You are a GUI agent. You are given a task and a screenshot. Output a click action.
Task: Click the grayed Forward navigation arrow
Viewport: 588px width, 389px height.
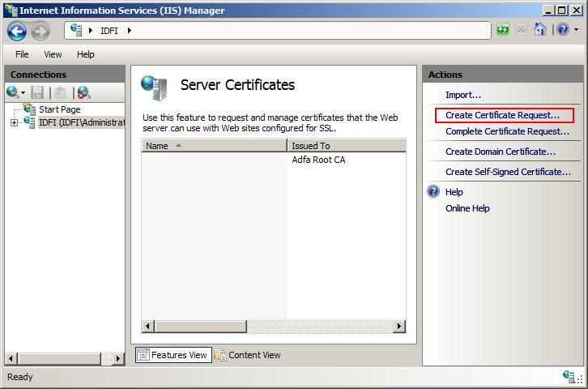click(x=40, y=31)
